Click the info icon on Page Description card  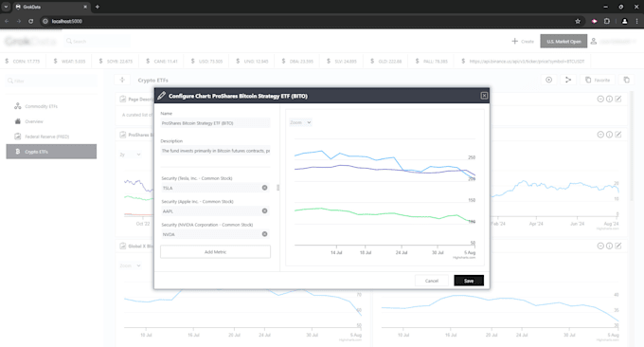pyautogui.click(x=609, y=99)
